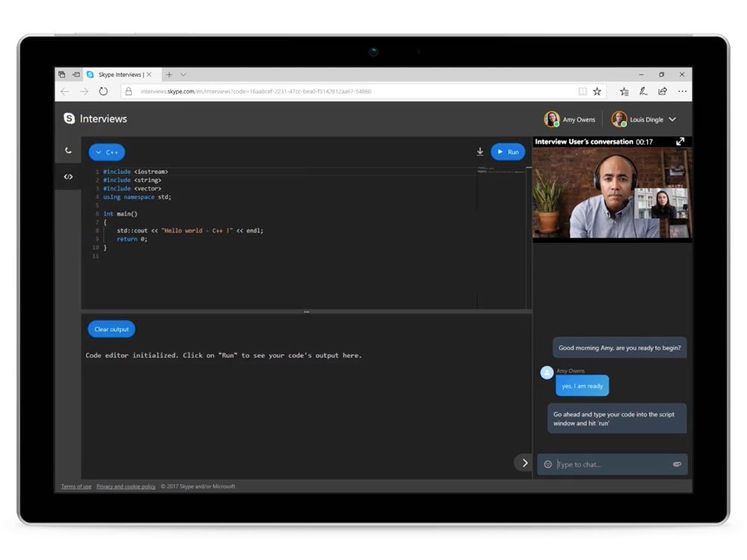Open the code editor panel icon

click(x=68, y=177)
